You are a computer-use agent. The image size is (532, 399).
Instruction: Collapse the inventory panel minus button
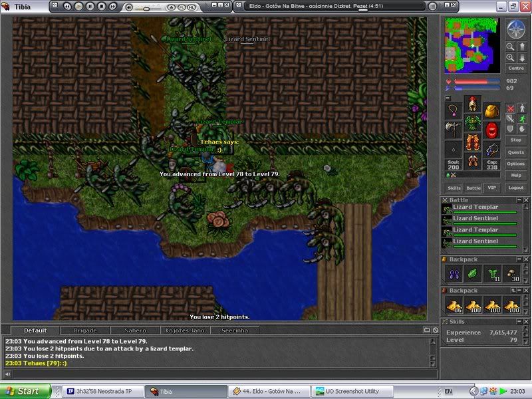click(x=448, y=98)
